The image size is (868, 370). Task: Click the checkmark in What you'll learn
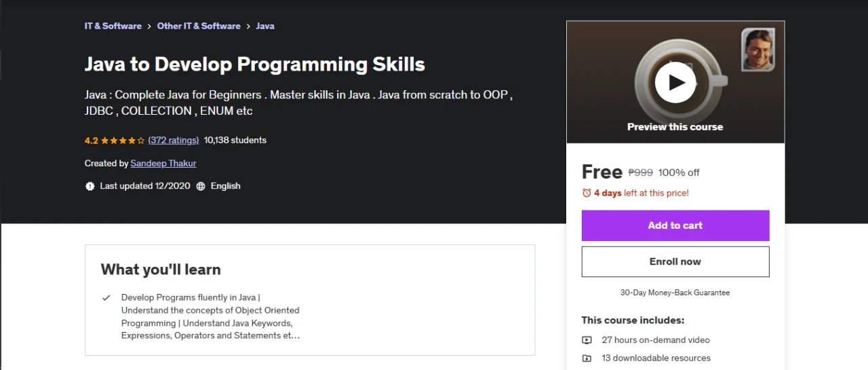[106, 297]
